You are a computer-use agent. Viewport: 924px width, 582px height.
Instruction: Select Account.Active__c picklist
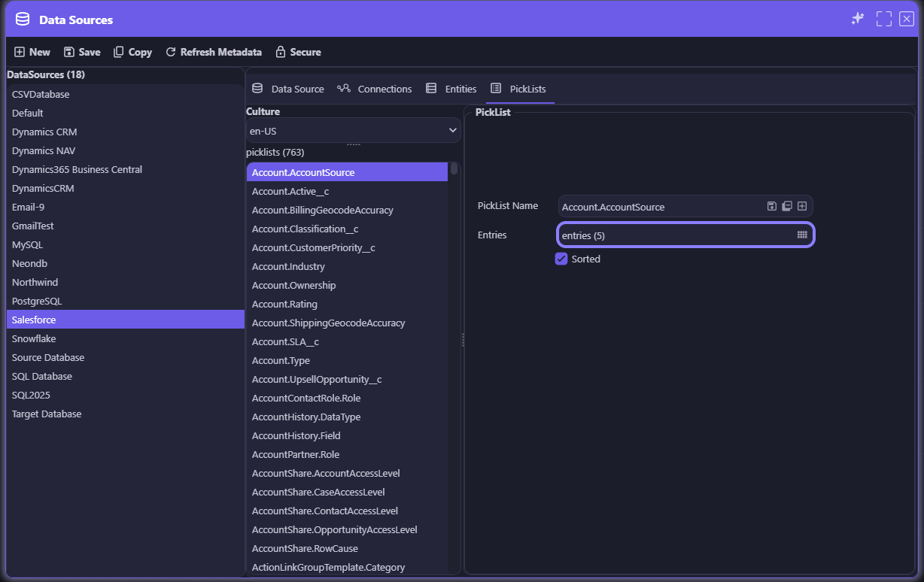pos(347,191)
